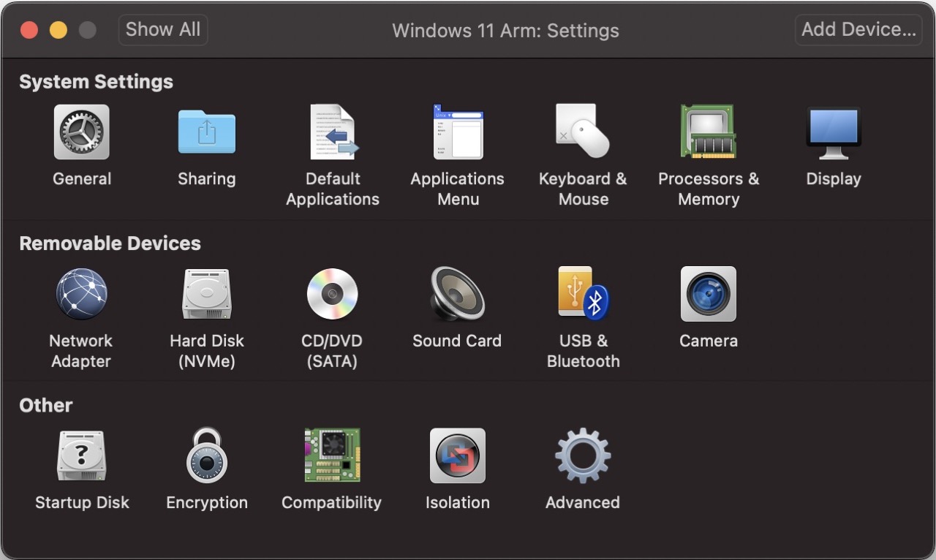Image resolution: width=936 pixels, height=560 pixels.
Task: Open Startup Disk settings
Action: click(x=82, y=455)
